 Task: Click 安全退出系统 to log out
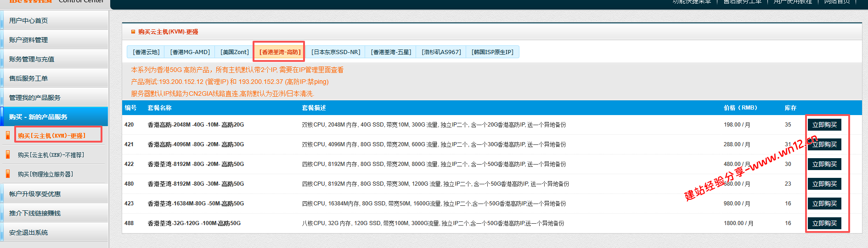[28, 232]
